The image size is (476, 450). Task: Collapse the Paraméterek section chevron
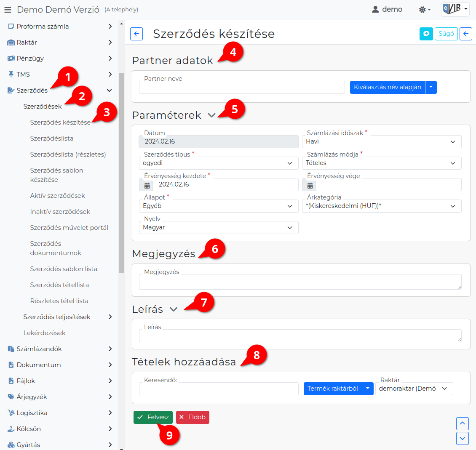click(x=211, y=115)
